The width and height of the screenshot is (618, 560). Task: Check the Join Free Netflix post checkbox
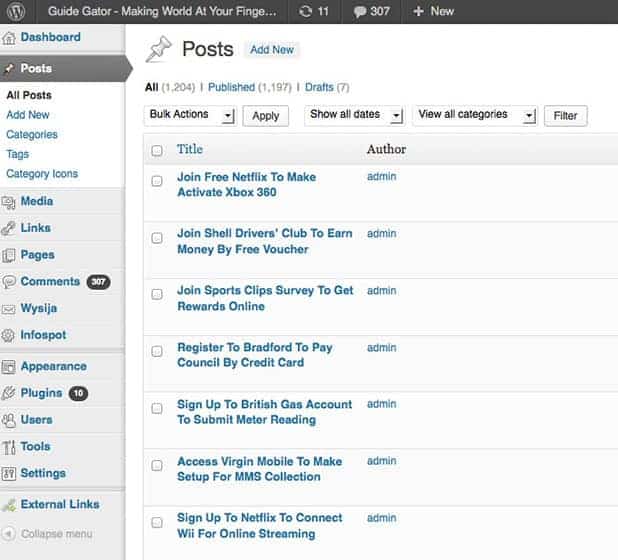point(157,181)
